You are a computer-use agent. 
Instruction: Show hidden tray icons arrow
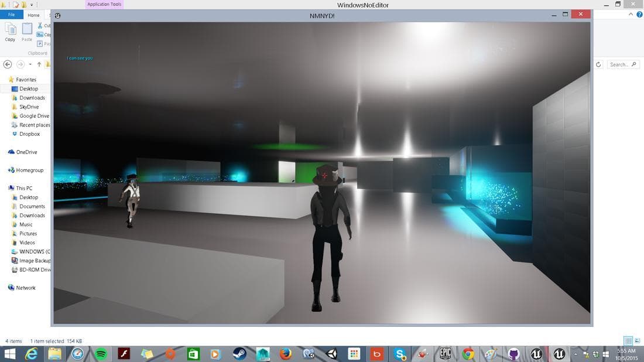point(576,354)
